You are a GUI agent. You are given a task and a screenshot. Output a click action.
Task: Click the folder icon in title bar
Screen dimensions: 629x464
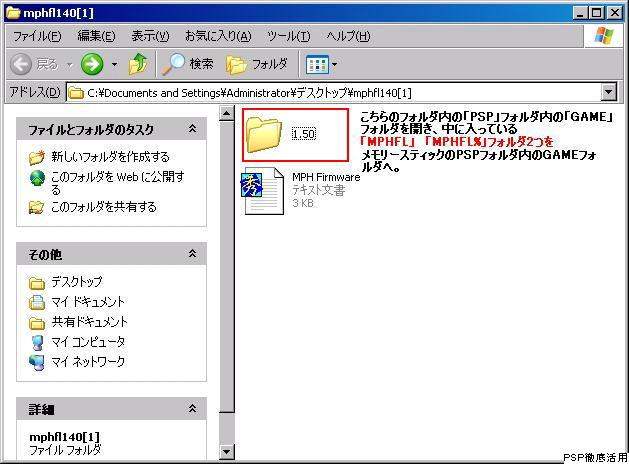pyautogui.click(x=13, y=13)
